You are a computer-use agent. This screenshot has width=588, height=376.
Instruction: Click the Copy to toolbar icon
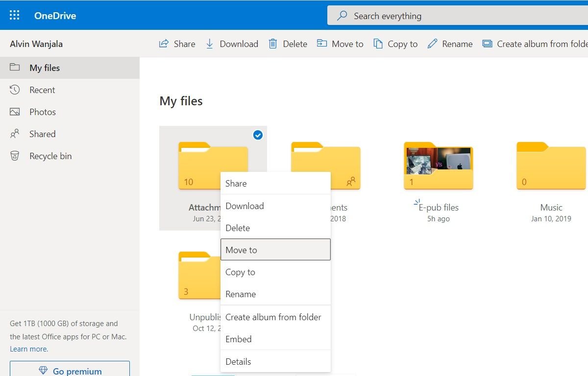[378, 44]
